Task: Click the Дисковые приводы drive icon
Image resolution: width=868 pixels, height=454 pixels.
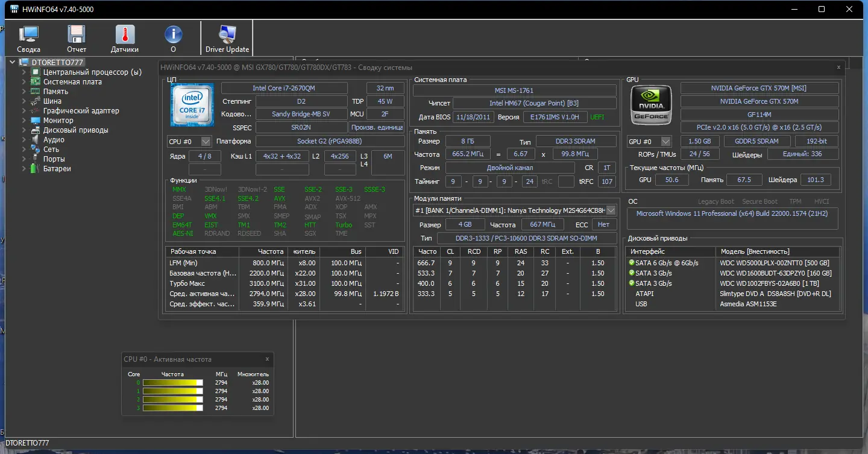Action: [36, 130]
